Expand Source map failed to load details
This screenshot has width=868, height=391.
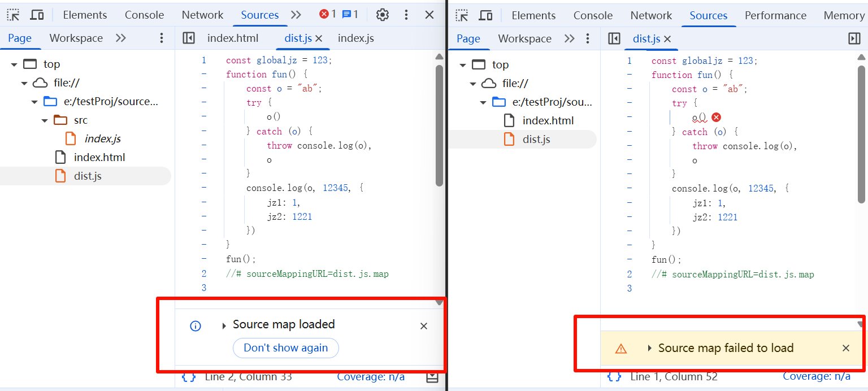(650, 348)
